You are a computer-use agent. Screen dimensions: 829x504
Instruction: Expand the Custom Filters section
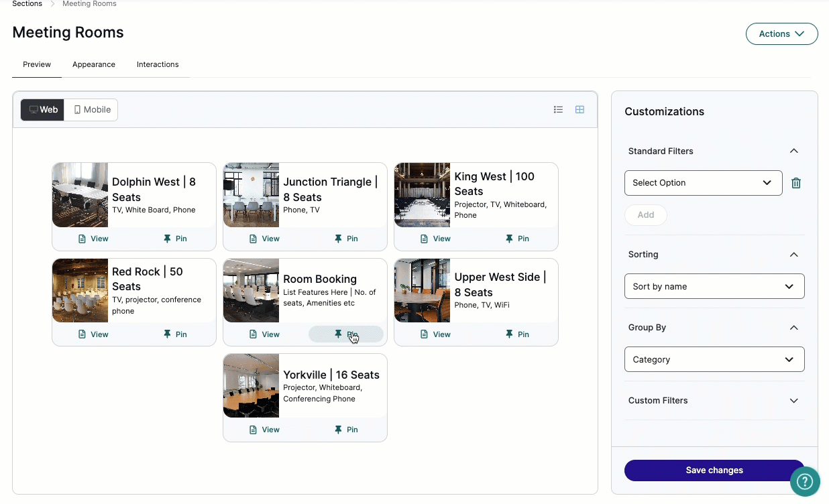(794, 401)
